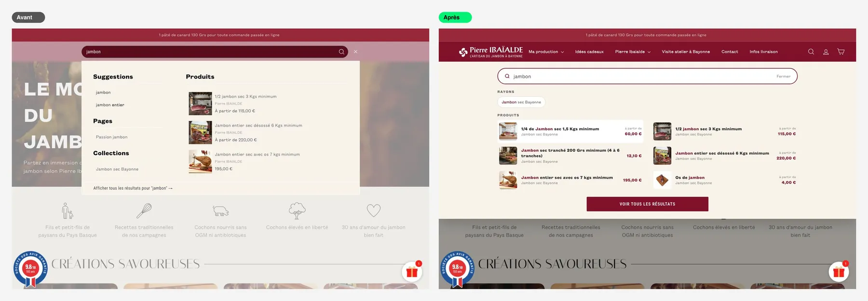Open the 'Idées cadeaux' menu item
868x301 pixels.
pos(589,52)
